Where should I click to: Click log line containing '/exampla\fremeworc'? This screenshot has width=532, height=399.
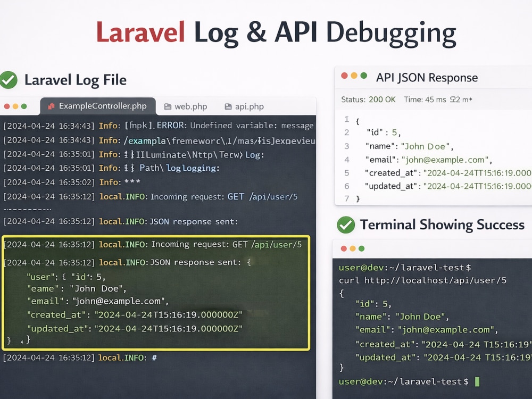(159, 140)
